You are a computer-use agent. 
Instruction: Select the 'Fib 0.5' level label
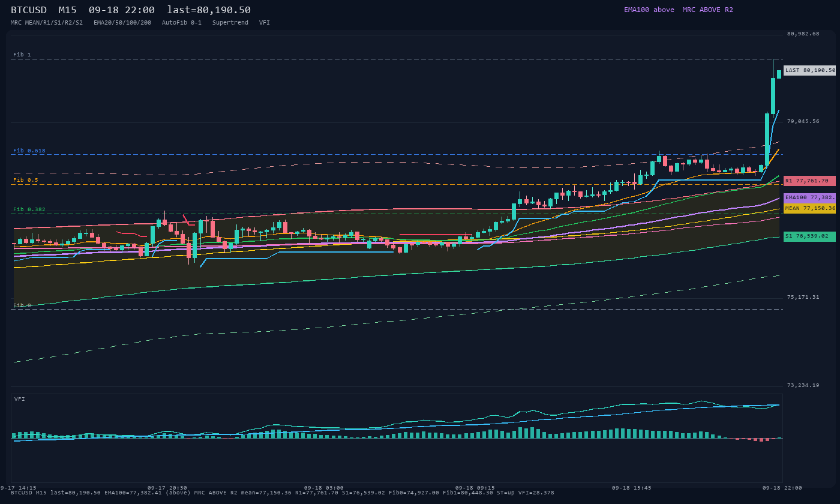(x=26, y=180)
